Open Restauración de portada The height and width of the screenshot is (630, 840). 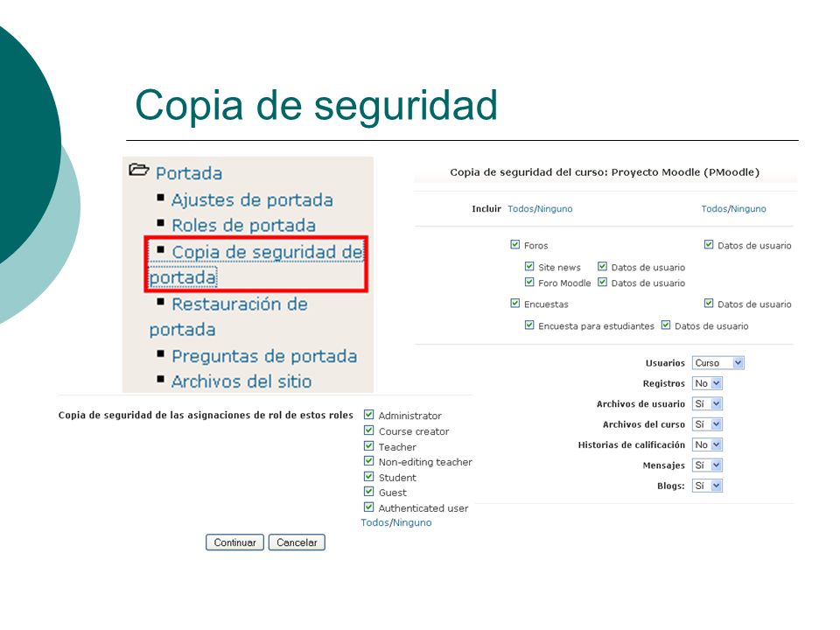228,317
